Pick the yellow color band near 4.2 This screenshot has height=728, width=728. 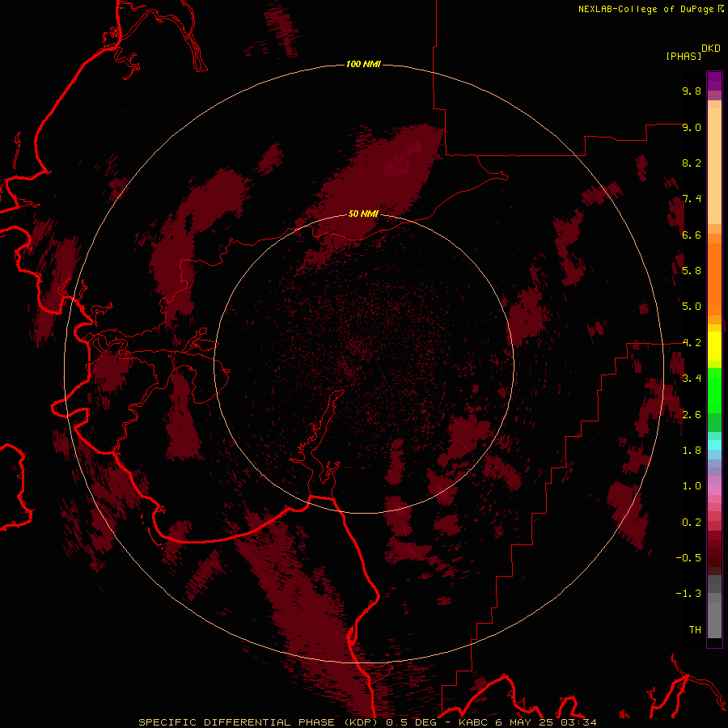(x=714, y=346)
